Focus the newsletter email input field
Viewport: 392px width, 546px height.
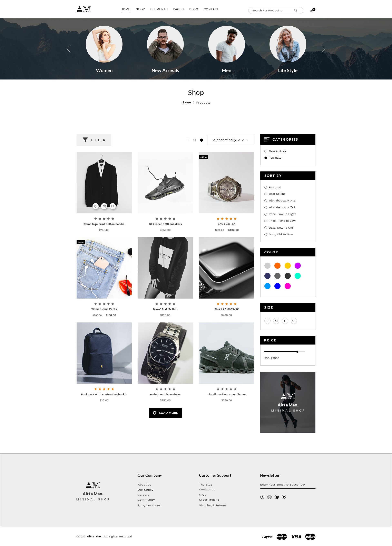click(288, 485)
